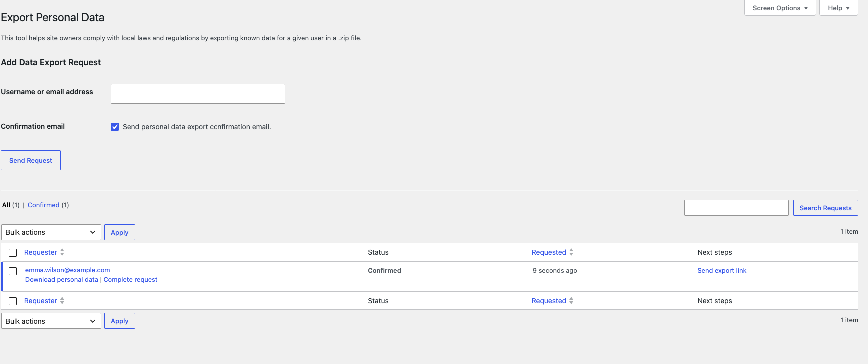Image resolution: width=868 pixels, height=364 pixels.
Task: Expand the Help tab
Action: click(838, 8)
